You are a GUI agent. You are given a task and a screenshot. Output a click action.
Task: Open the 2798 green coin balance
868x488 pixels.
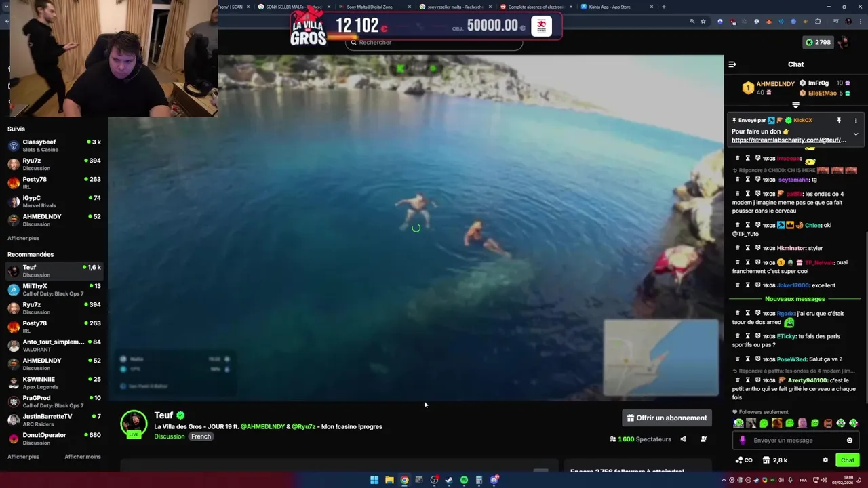tap(818, 42)
